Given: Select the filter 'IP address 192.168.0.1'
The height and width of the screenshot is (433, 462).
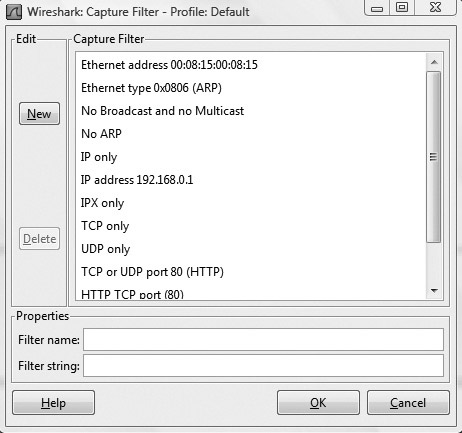Looking at the screenshot, I should (x=251, y=180).
